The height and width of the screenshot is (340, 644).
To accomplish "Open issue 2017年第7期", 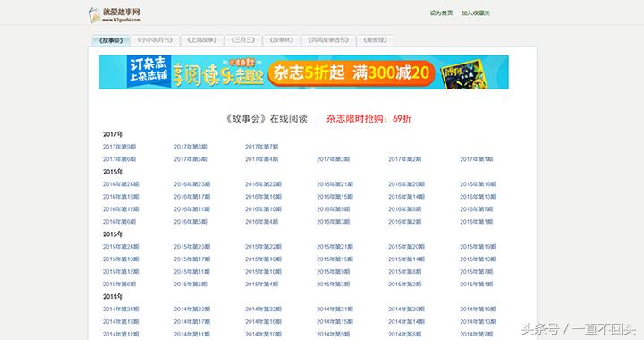I will (261, 147).
